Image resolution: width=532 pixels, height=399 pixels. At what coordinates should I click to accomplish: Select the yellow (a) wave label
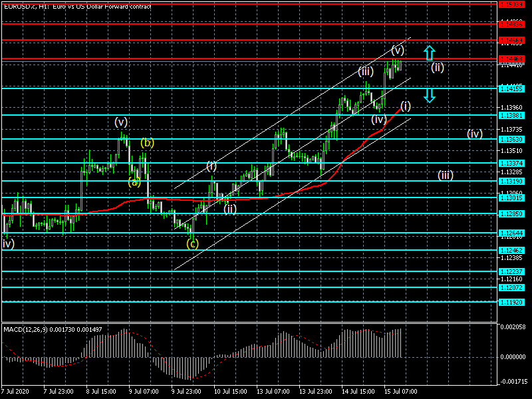[x=134, y=182]
